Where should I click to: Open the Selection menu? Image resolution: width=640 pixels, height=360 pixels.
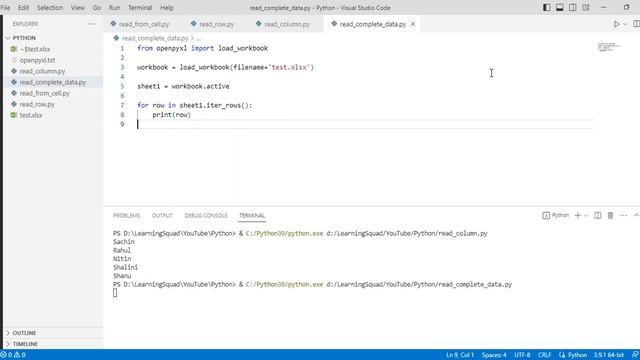pyautogui.click(x=50, y=7)
